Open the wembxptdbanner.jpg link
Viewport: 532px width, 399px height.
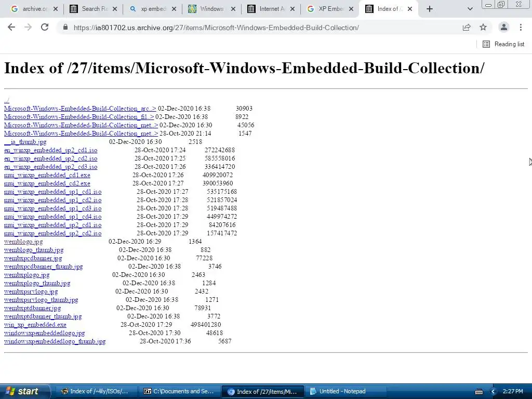[33, 308]
